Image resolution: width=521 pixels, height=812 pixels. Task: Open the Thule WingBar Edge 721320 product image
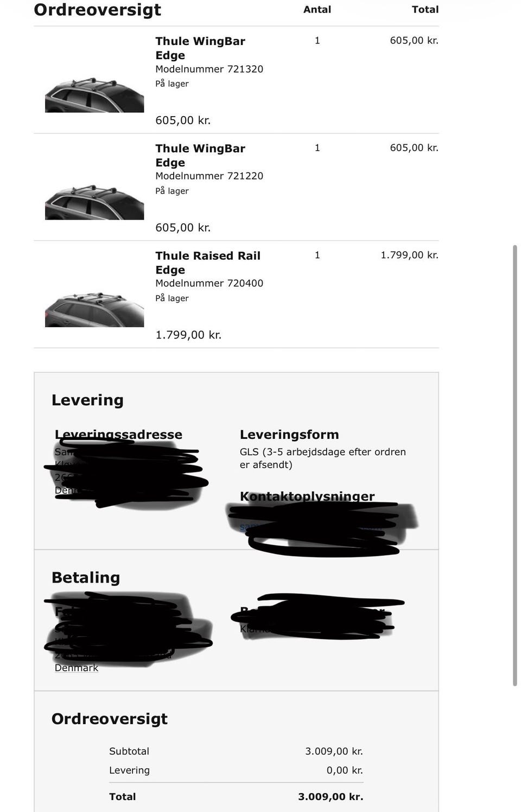click(x=94, y=95)
